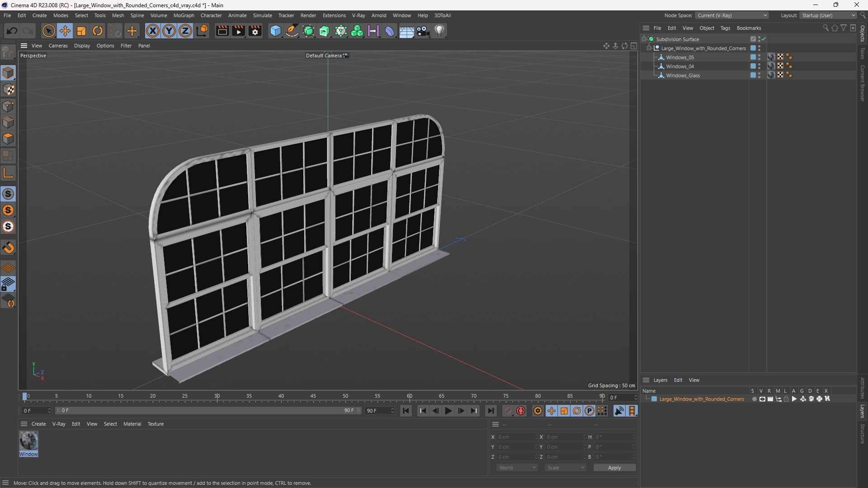Open the Layout dropdown
Image resolution: width=868 pixels, height=488 pixels.
[828, 15]
